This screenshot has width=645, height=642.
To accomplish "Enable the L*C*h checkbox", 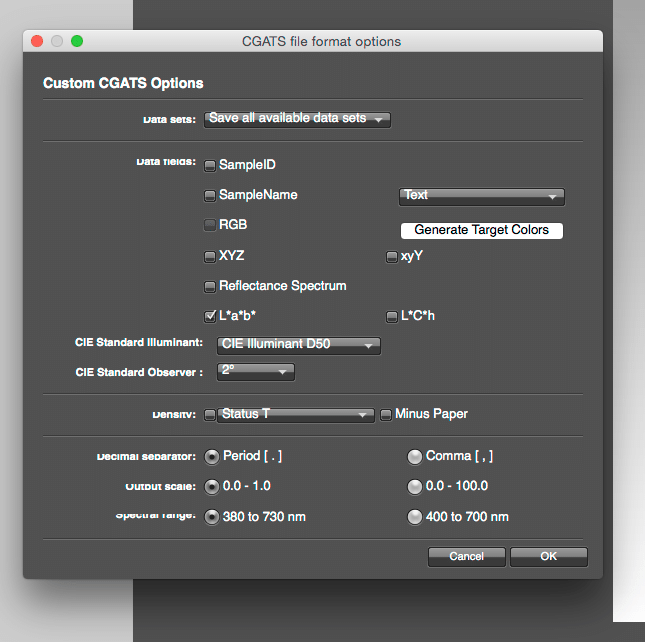I will coord(392,317).
